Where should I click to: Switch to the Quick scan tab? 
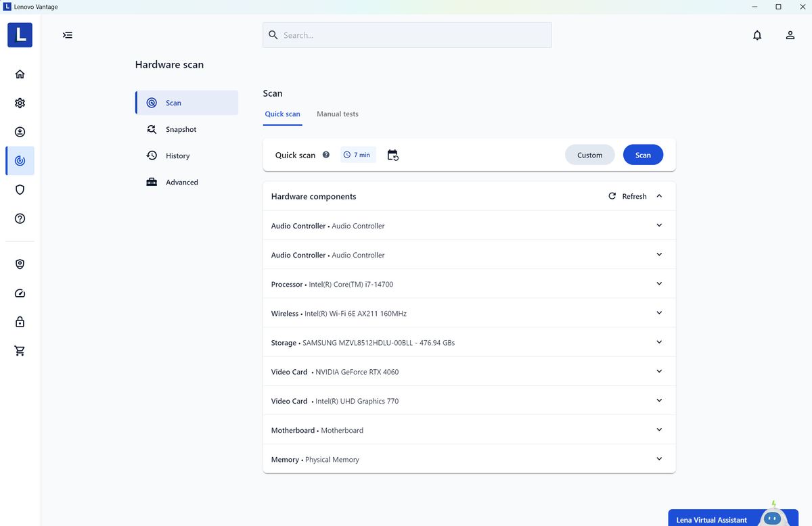click(x=282, y=114)
